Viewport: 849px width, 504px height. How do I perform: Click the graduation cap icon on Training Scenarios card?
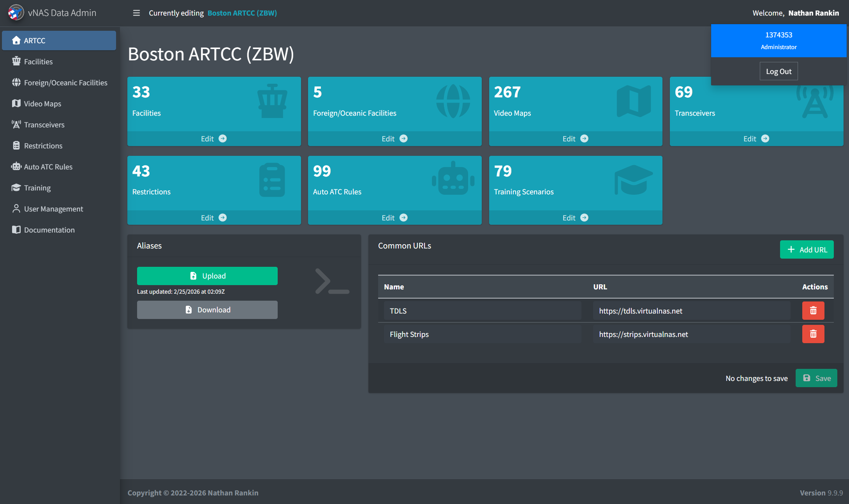pos(634,180)
